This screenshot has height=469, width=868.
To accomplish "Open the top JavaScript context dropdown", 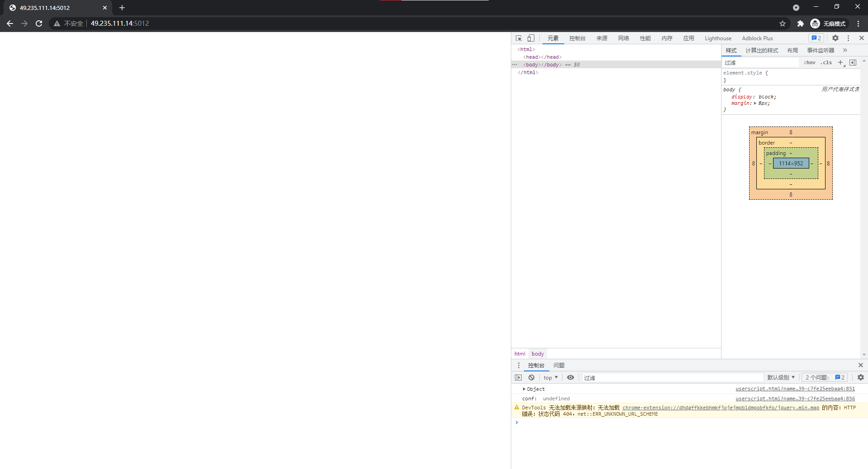I will click(550, 378).
